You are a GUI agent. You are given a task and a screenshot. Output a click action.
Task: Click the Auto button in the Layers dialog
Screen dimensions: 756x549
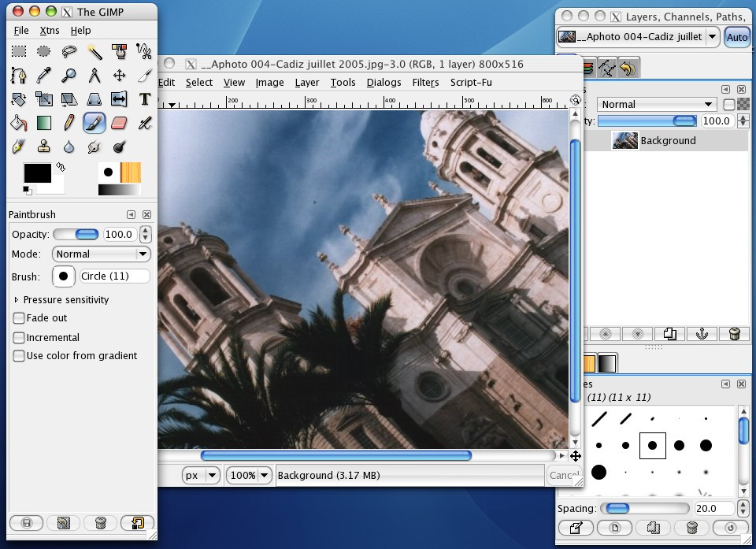click(736, 36)
